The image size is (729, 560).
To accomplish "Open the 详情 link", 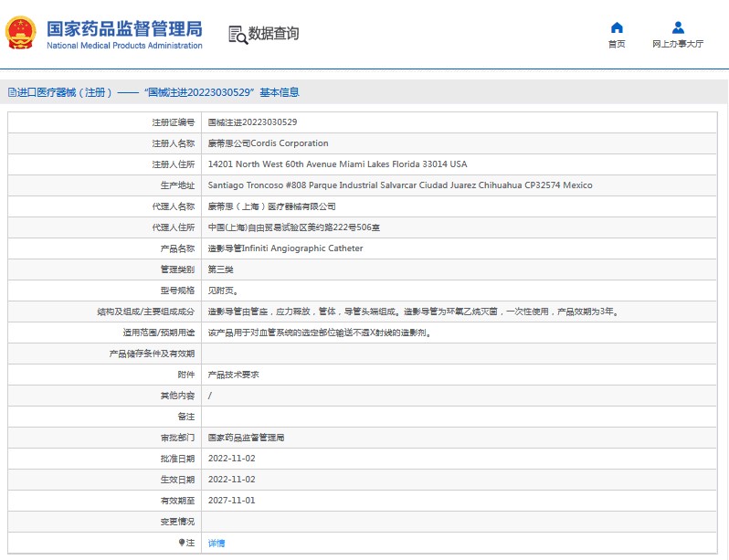I will 217,543.
